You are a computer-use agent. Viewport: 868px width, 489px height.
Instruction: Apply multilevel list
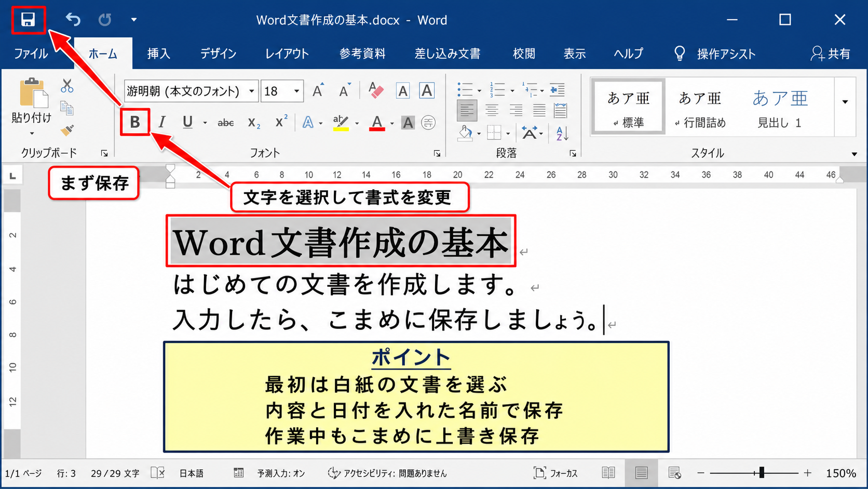pyautogui.click(x=530, y=90)
